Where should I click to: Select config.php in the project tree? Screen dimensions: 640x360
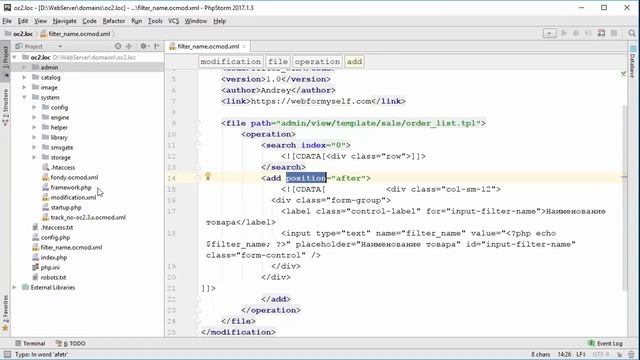55,237
